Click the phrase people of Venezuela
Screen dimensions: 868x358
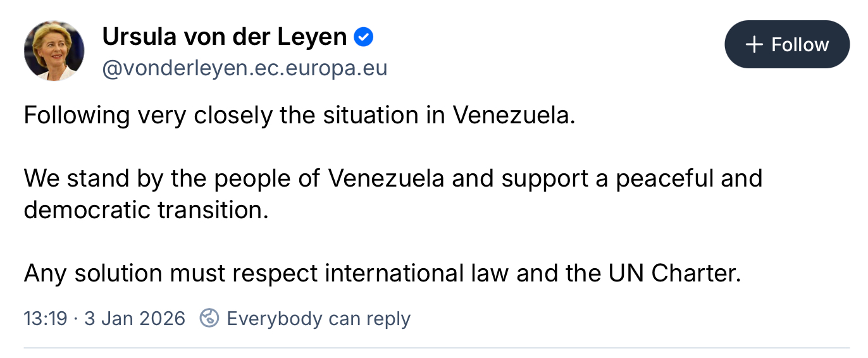point(327,178)
